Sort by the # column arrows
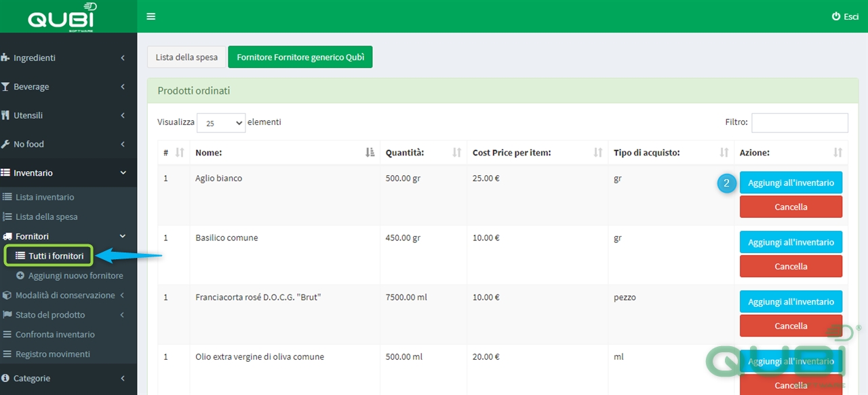The height and width of the screenshot is (395, 868). [180, 153]
